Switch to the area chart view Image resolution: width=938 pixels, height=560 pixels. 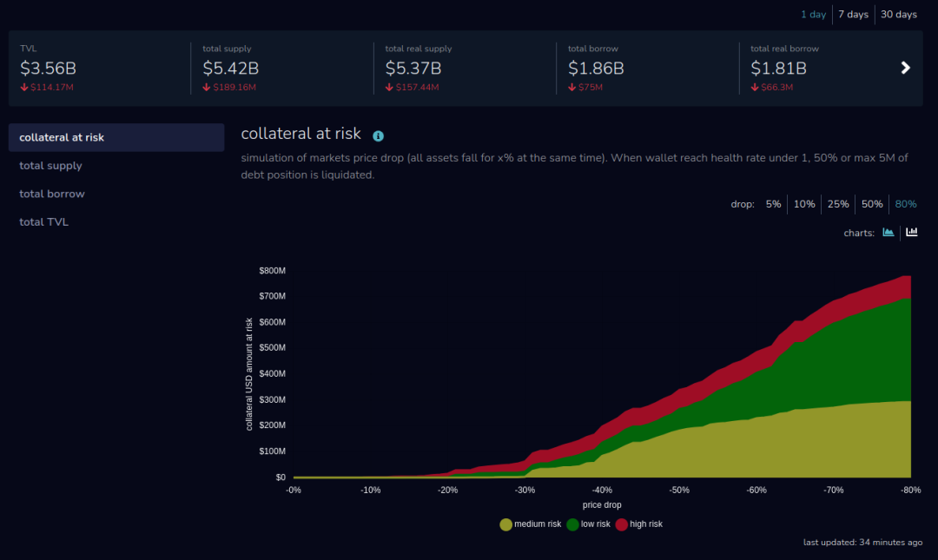pyautogui.click(x=888, y=233)
